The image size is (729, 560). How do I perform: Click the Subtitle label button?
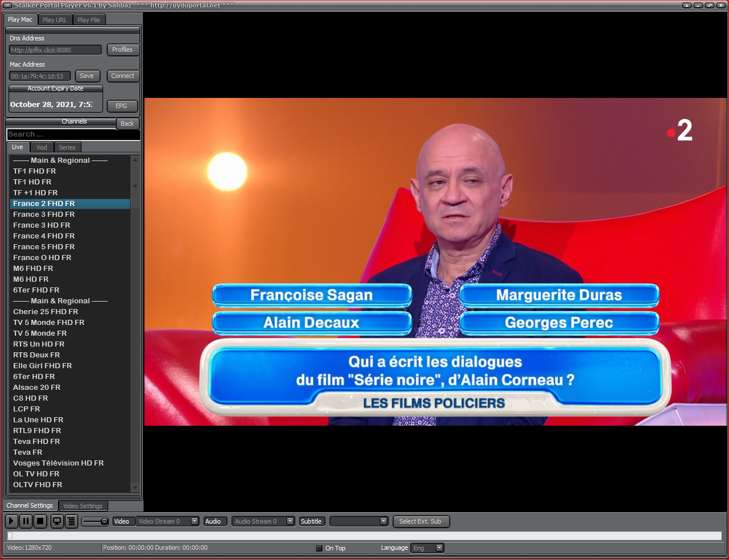coord(311,521)
